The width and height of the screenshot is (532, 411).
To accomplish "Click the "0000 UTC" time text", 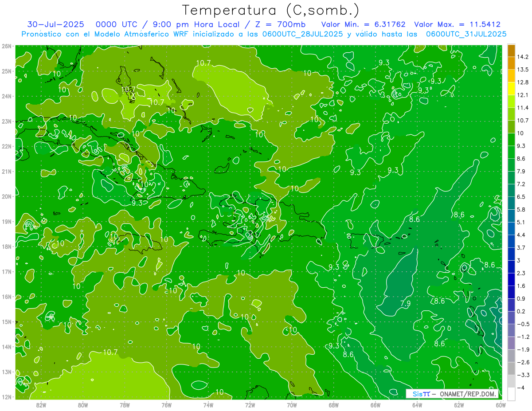I will point(116,24).
